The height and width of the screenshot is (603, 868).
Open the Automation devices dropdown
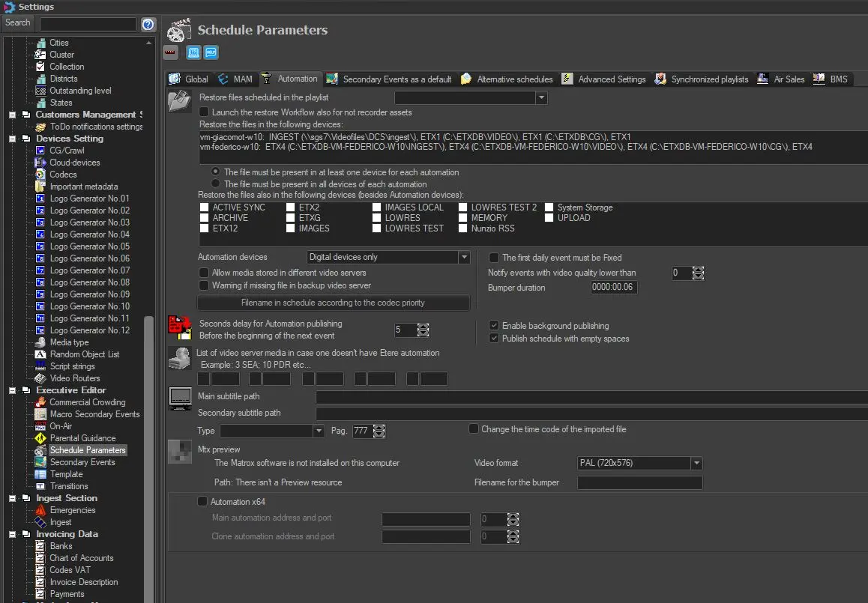pyautogui.click(x=463, y=257)
